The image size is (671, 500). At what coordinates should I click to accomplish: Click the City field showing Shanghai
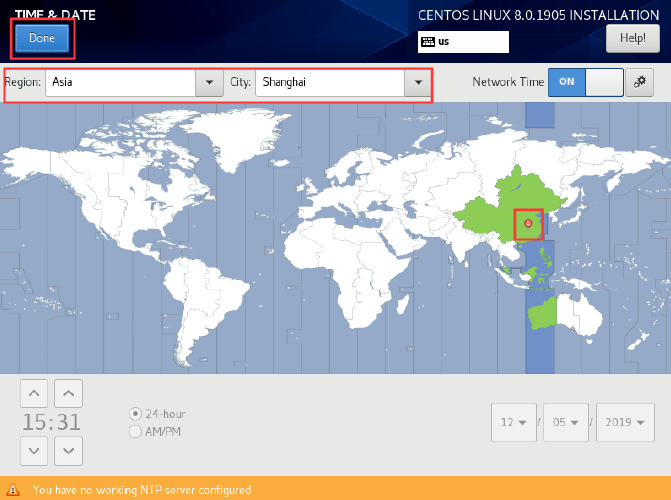330,82
